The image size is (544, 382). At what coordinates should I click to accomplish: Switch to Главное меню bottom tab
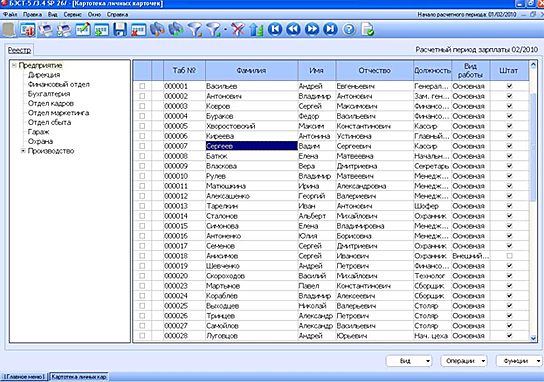point(24,376)
